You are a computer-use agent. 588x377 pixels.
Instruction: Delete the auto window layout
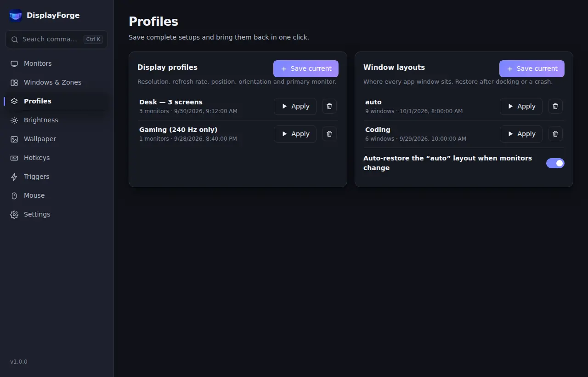point(555,106)
